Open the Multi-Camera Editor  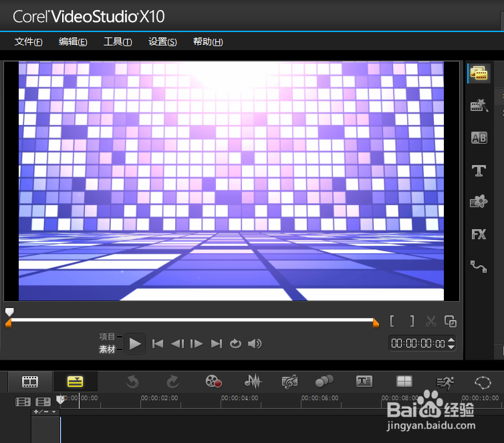(x=404, y=382)
